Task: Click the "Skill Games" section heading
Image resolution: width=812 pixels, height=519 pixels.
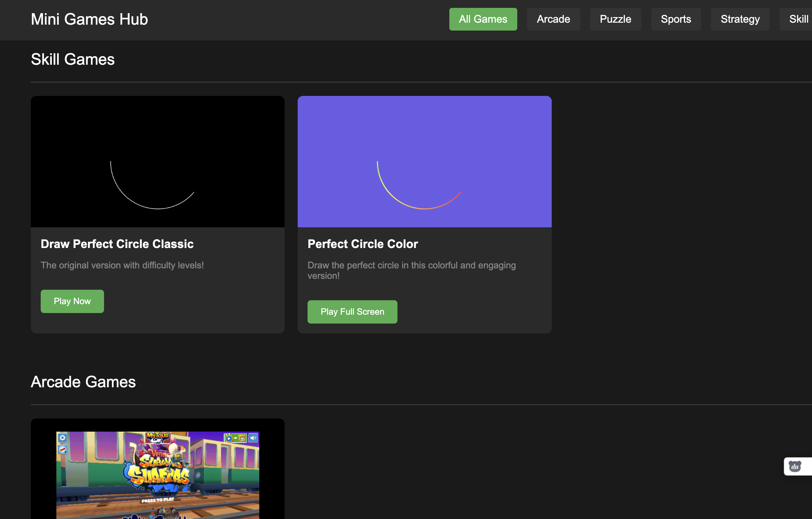Action: click(73, 59)
